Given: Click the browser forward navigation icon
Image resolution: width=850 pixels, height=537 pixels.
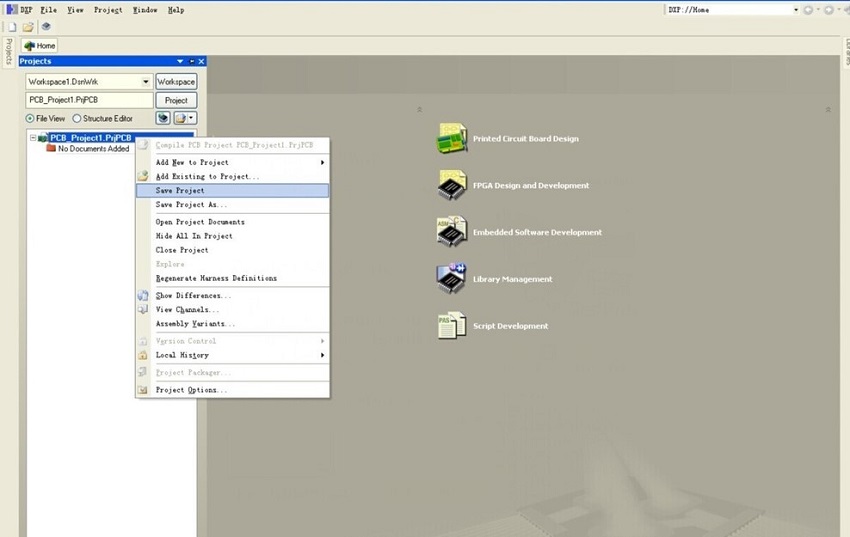Looking at the screenshot, I should point(829,10).
